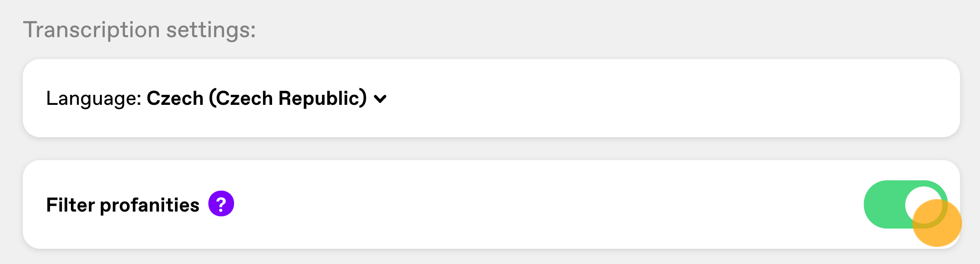
Task: Click the Language: label
Action: [x=94, y=99]
